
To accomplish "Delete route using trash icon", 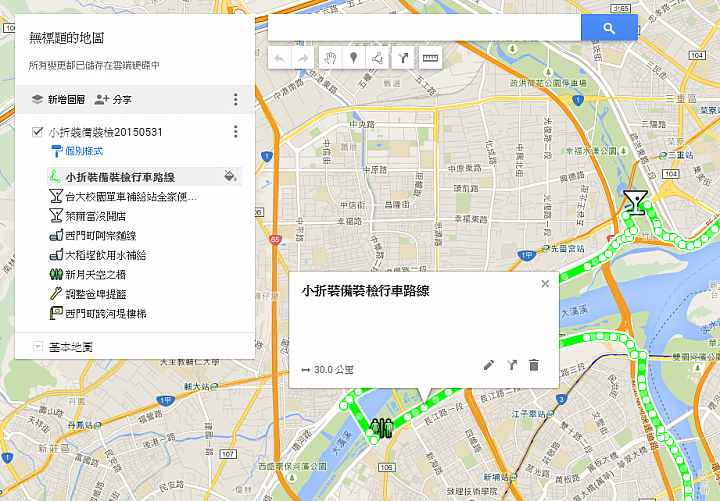I will (x=534, y=366).
